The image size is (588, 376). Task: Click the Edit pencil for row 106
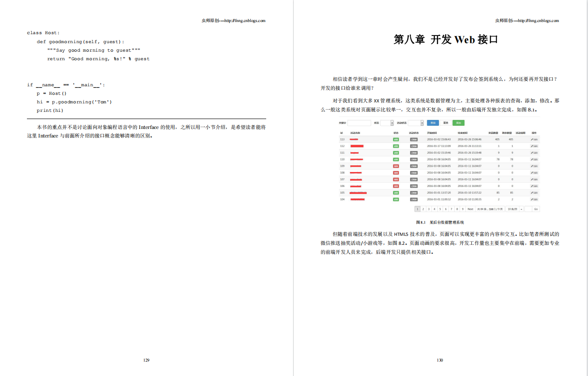click(534, 186)
